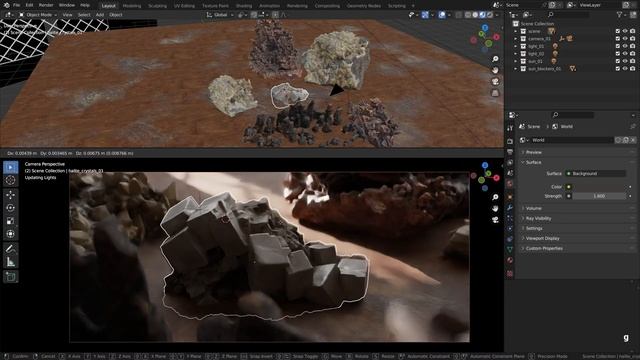Screen dimensions: 640x360
Task: Hide the scene collection with eye icon
Action: click(x=625, y=31)
